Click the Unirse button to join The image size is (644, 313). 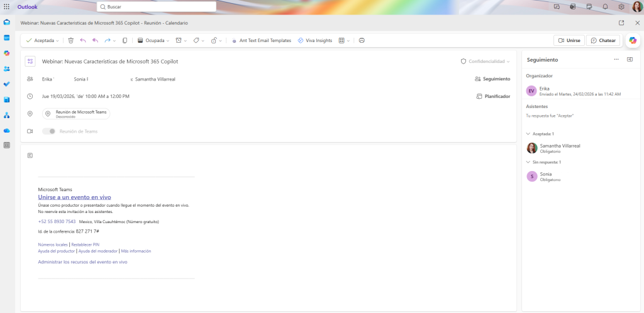tap(569, 40)
